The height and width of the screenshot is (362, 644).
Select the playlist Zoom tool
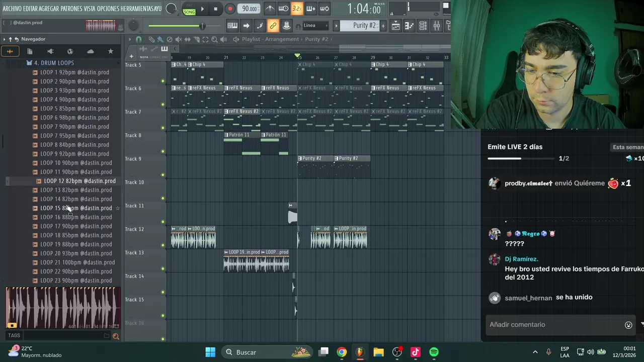pos(214,39)
